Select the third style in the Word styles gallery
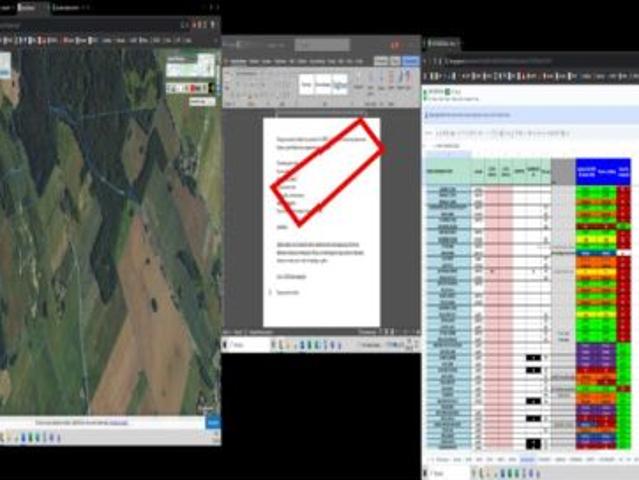 tap(339, 85)
